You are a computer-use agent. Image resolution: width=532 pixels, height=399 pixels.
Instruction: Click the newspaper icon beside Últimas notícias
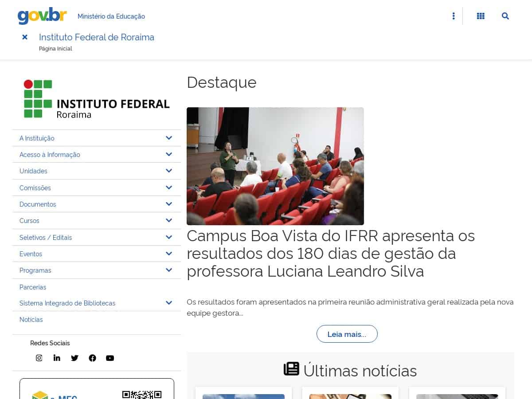click(x=291, y=369)
